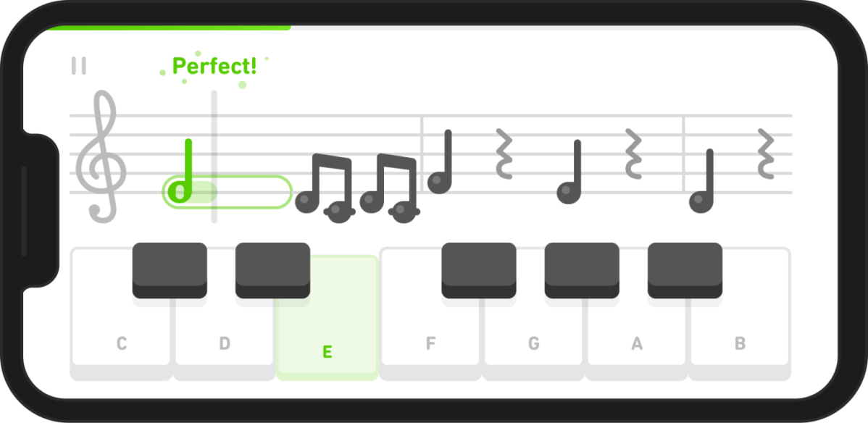Tap the first quarter rest symbol
Image resolution: width=868 pixels, height=423 pixels.
pyautogui.click(x=504, y=154)
